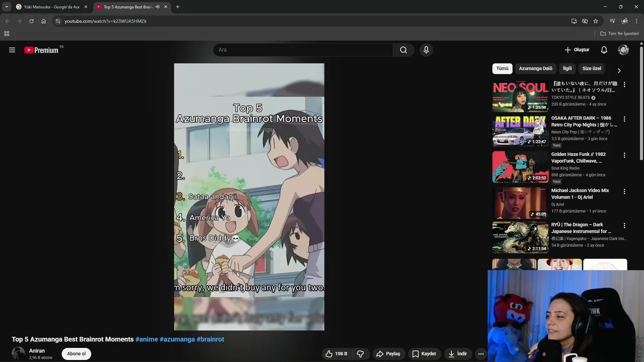
Task: Open OSAKA AFTER DARK video thumbnail
Action: tap(520, 131)
